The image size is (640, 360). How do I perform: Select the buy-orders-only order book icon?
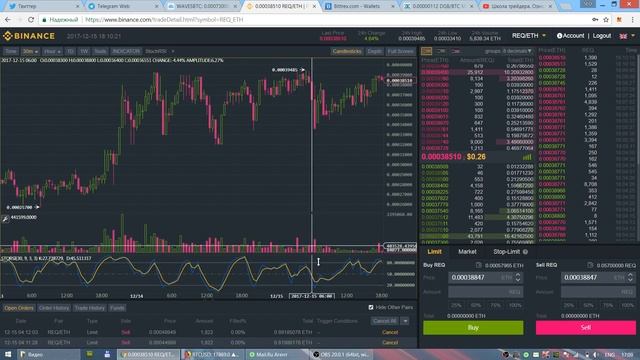[x=441, y=51]
